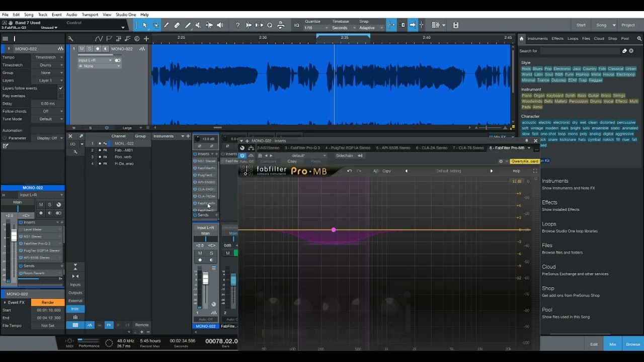Bypass the Pro-MB plugin power button
The height and width of the screenshot is (362, 644).
pos(242,155)
